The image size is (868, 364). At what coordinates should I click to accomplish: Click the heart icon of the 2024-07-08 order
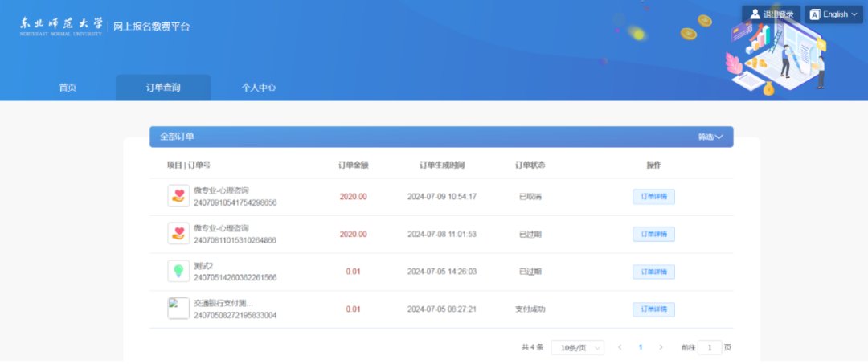[x=178, y=234]
